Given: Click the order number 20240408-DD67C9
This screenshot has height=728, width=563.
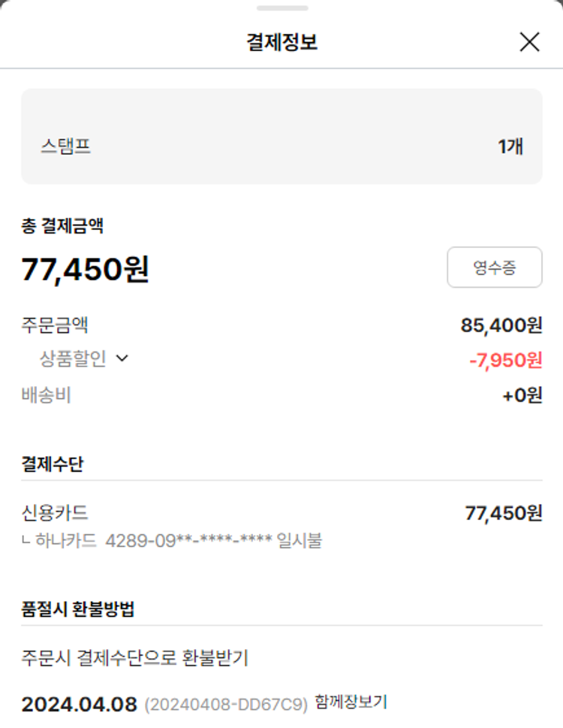Looking at the screenshot, I should tap(226, 705).
